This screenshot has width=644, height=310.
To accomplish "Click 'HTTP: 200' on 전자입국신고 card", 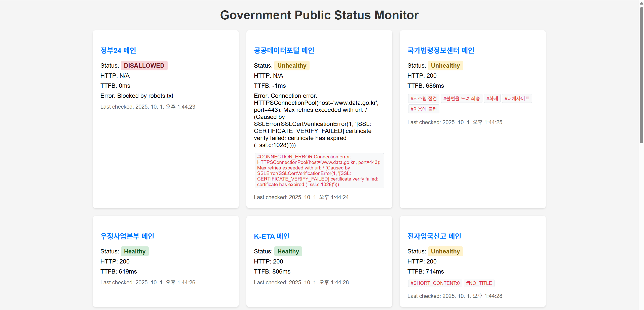I will (x=422, y=261).
